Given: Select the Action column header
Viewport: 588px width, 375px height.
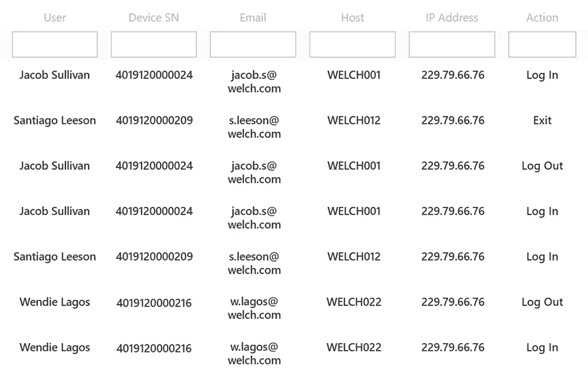Looking at the screenshot, I should 542,17.
